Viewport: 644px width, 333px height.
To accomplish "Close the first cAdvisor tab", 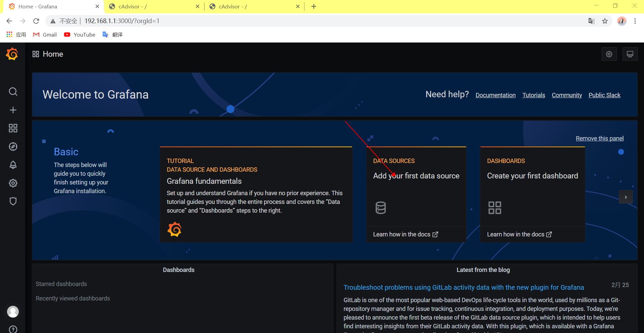I will pos(197,6).
